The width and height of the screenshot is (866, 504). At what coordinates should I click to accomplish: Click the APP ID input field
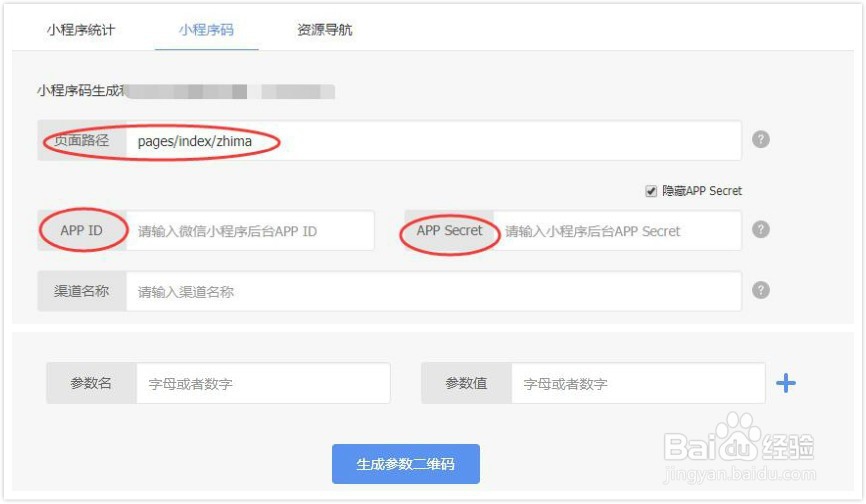[x=250, y=231]
